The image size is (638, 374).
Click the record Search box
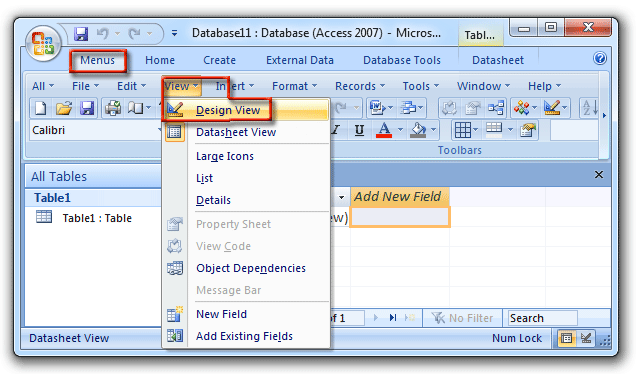(x=542, y=318)
